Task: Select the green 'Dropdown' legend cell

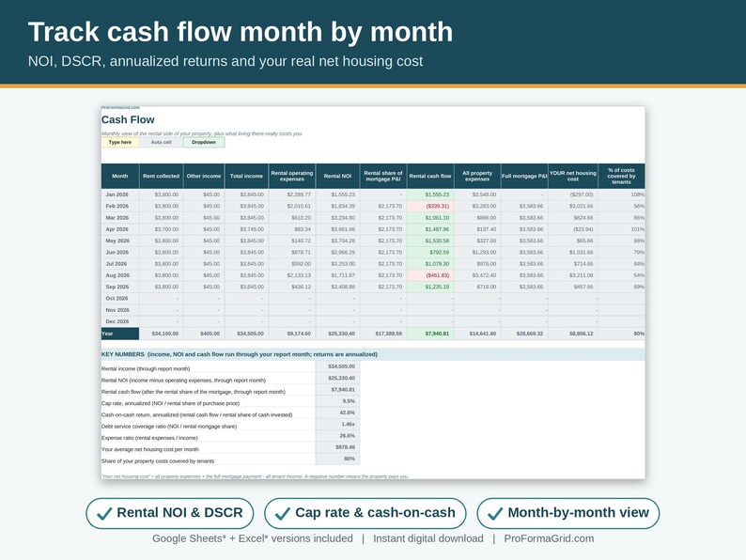Action: [x=204, y=142]
